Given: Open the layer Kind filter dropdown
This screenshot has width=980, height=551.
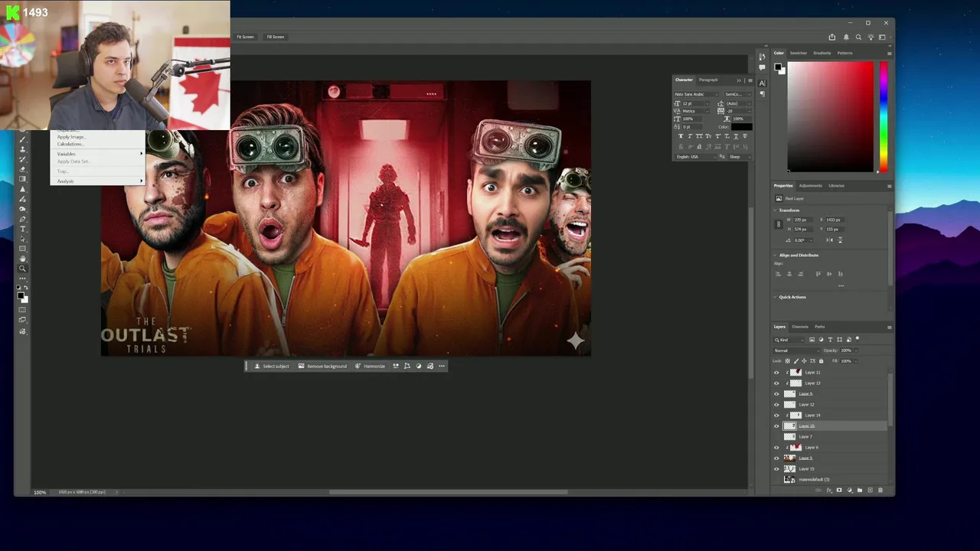Looking at the screenshot, I should (789, 340).
